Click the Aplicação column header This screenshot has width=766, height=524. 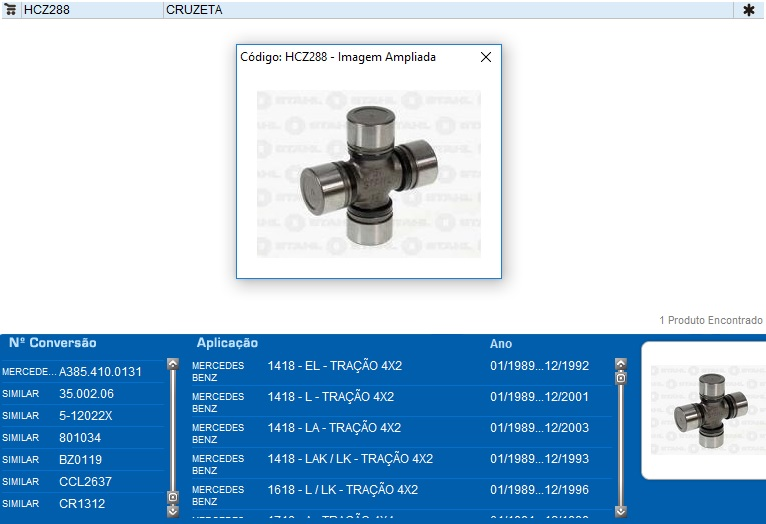227,343
